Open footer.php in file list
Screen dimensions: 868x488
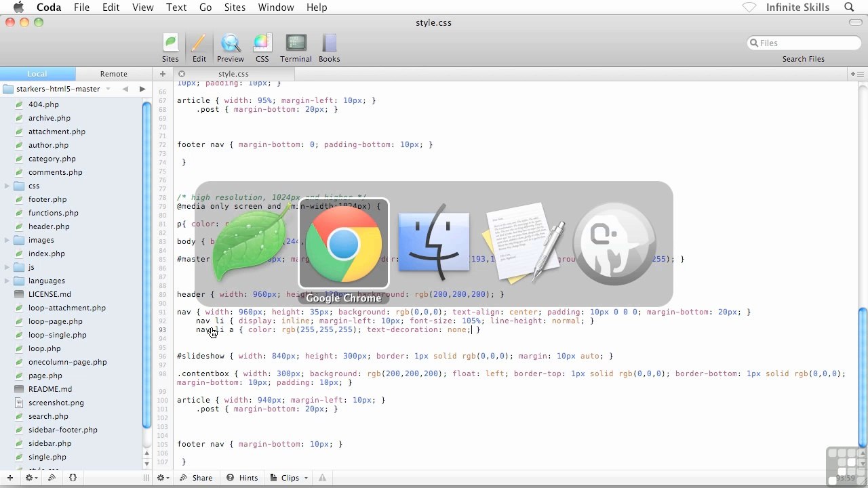(x=47, y=199)
